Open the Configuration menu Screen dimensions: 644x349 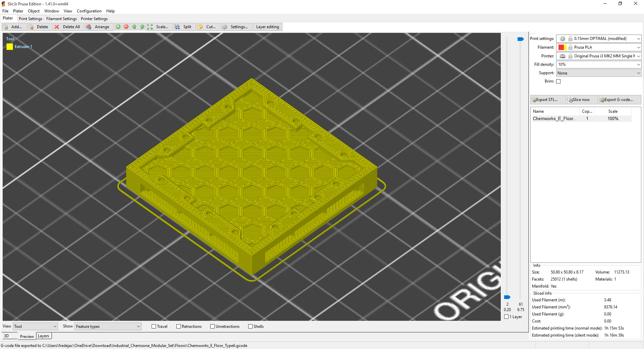(x=89, y=11)
